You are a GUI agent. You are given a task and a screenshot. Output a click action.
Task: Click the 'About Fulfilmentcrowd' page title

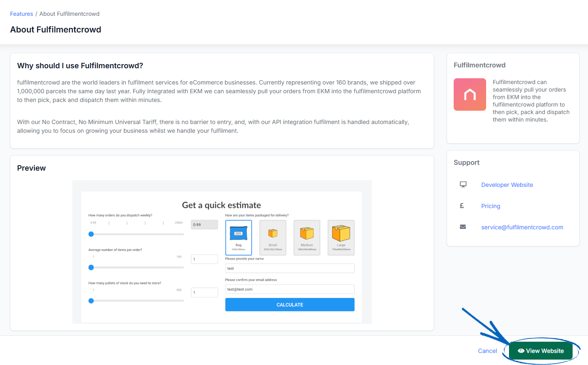pos(56,30)
